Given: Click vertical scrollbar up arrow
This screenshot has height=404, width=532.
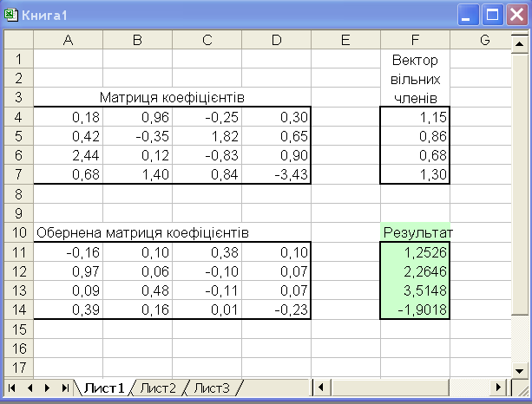Looking at the screenshot, I should (x=520, y=43).
